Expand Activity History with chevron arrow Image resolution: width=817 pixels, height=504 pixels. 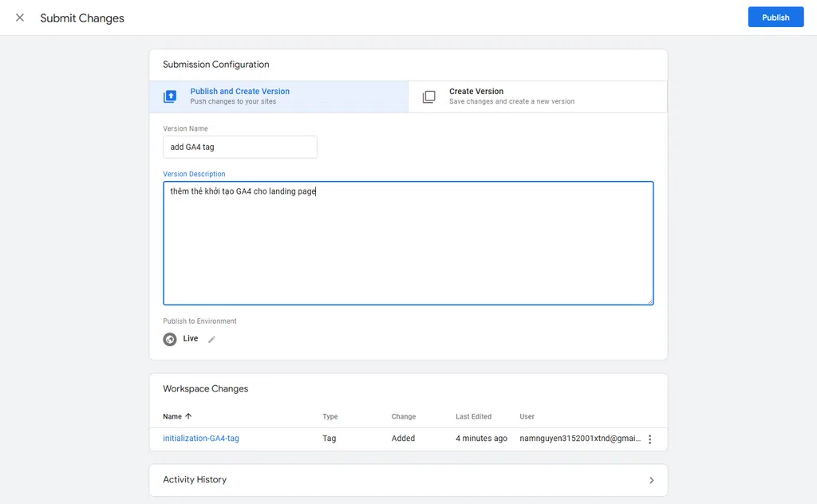(x=651, y=480)
